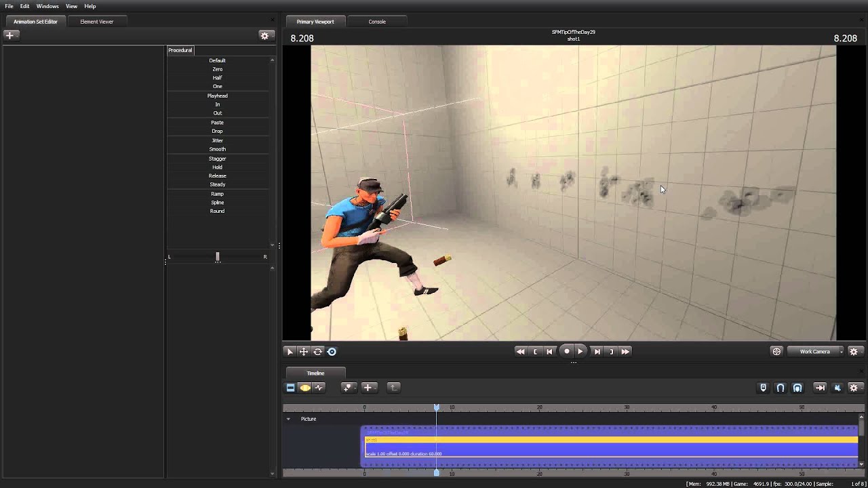Image resolution: width=868 pixels, height=488 pixels.
Task: Go to the previous frame
Action: pos(549,351)
